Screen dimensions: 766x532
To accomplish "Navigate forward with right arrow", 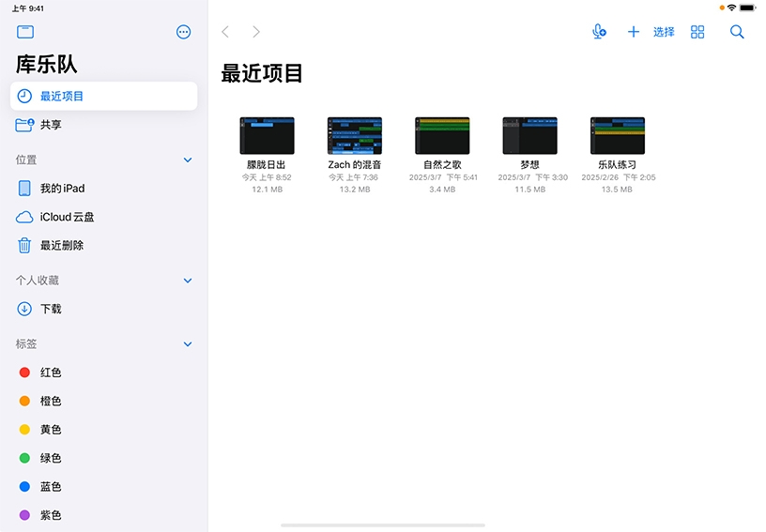I will 255,32.
